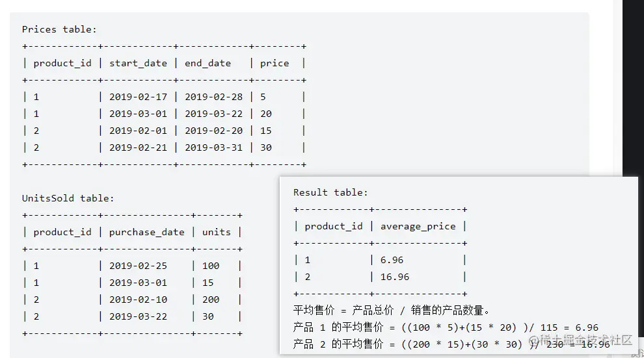Screen dimensions: 644x358
Task: Click the 稀土掘金 watermark logo icon
Action: [x=535, y=340]
